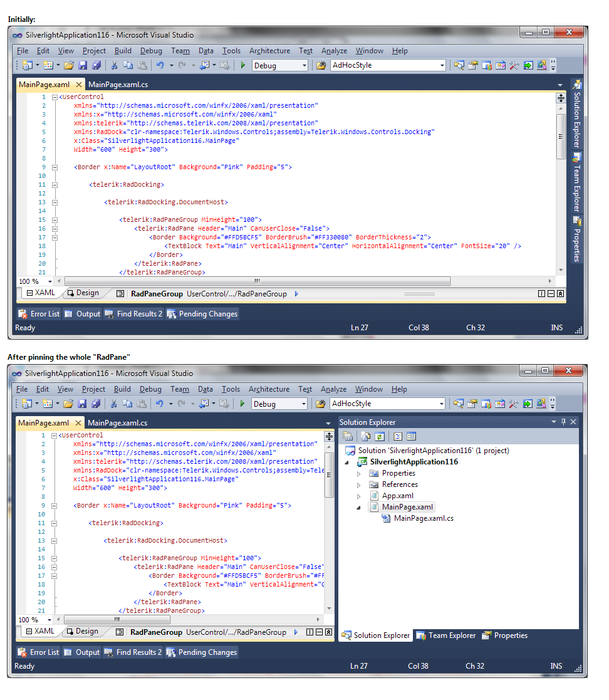Expand References node in Solution Explorer tree
The height and width of the screenshot is (700, 609).
(x=358, y=485)
